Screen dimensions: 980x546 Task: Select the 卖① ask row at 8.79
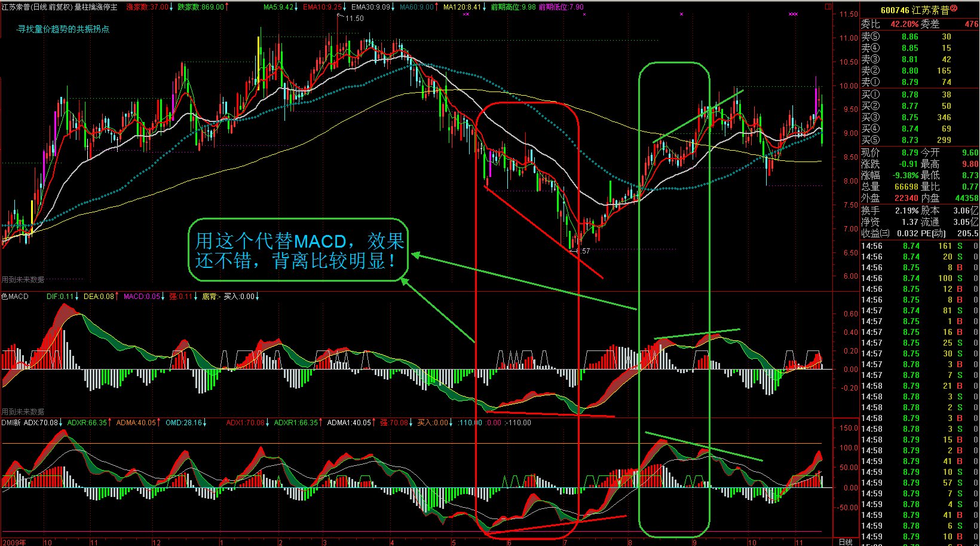click(x=919, y=82)
